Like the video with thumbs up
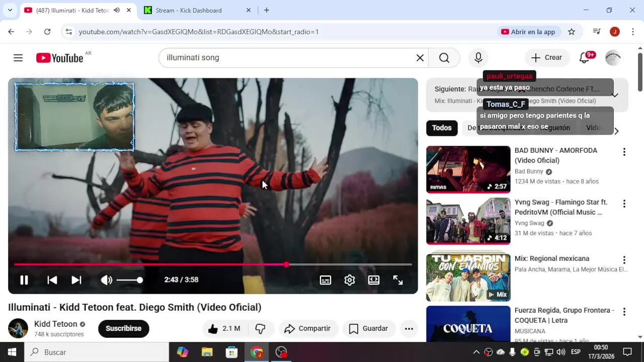Viewport: 644px width, 362px height. tap(224, 329)
